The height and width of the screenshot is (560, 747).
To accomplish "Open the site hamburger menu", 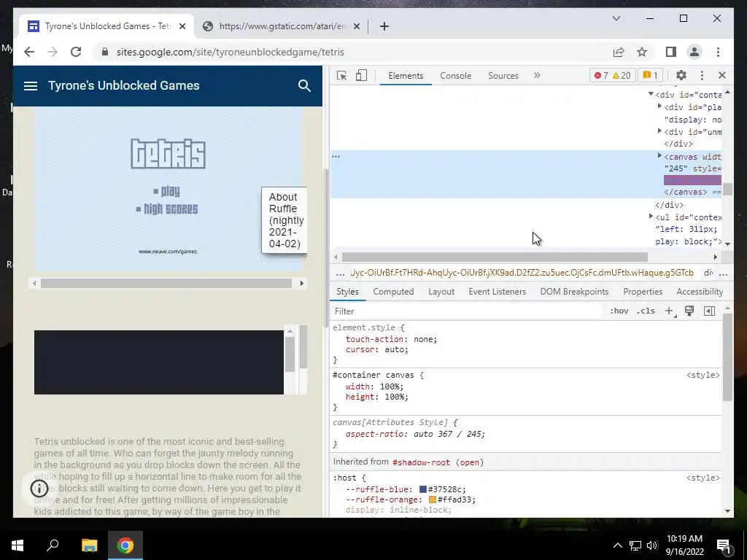I will (31, 86).
